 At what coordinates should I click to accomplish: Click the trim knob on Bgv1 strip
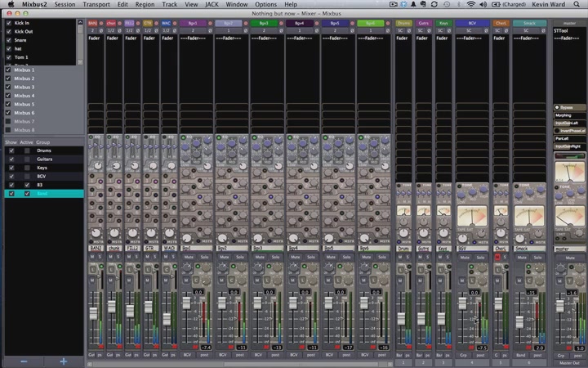click(186, 268)
